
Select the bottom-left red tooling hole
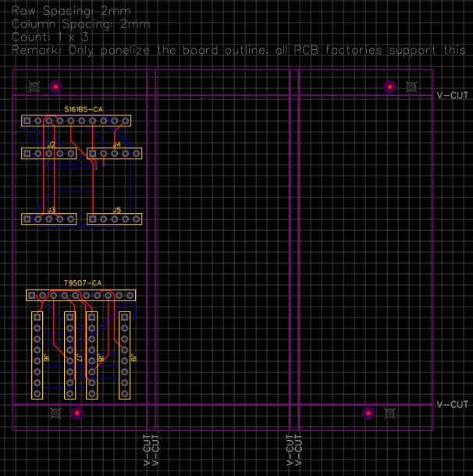pos(76,413)
